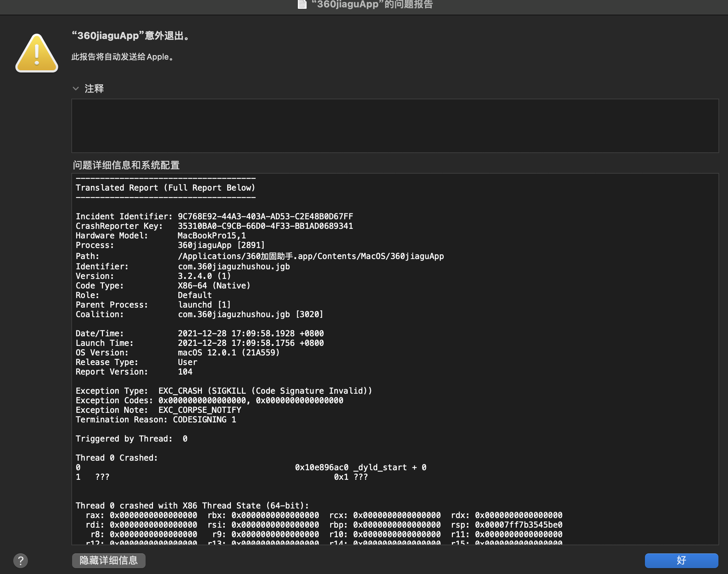
Task: Click the OS Version value macOS 12.0.1 (21A559)
Action: point(229,352)
